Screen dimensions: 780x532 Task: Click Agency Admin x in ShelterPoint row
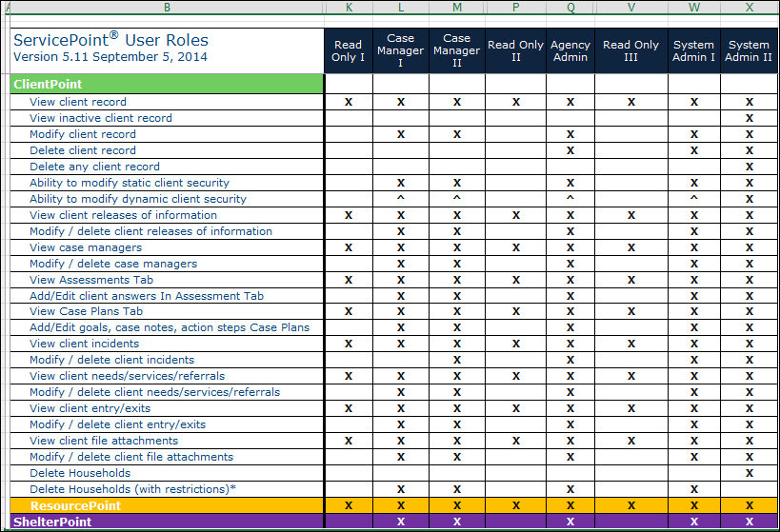click(x=570, y=522)
